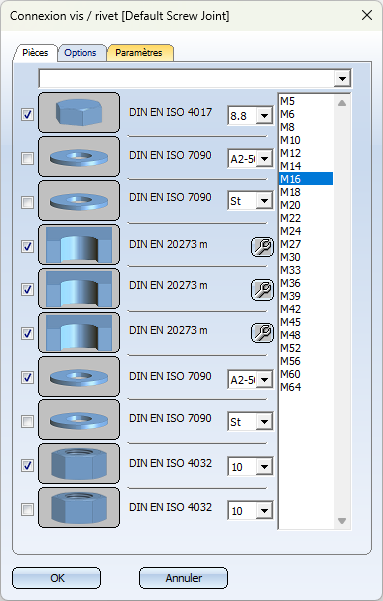383x601 pixels.
Task: Select size M22 in the list
Action: 306,218
